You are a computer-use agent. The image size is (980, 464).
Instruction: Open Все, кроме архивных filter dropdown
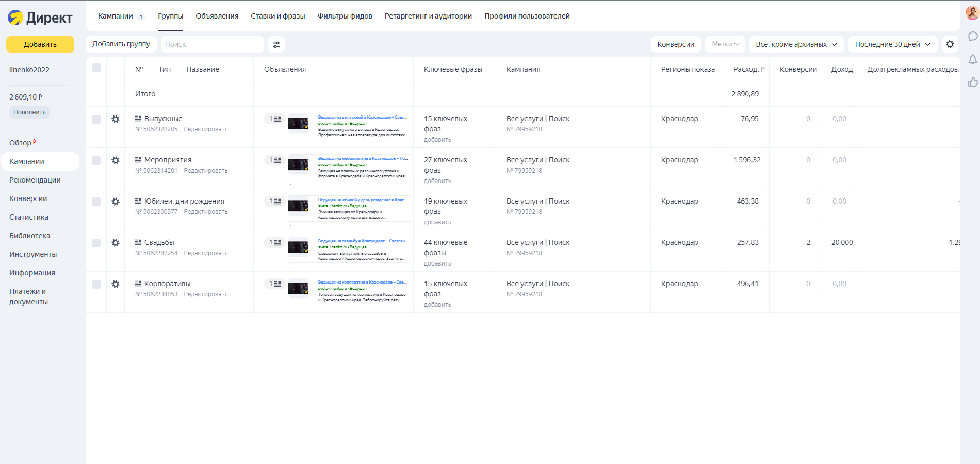796,44
